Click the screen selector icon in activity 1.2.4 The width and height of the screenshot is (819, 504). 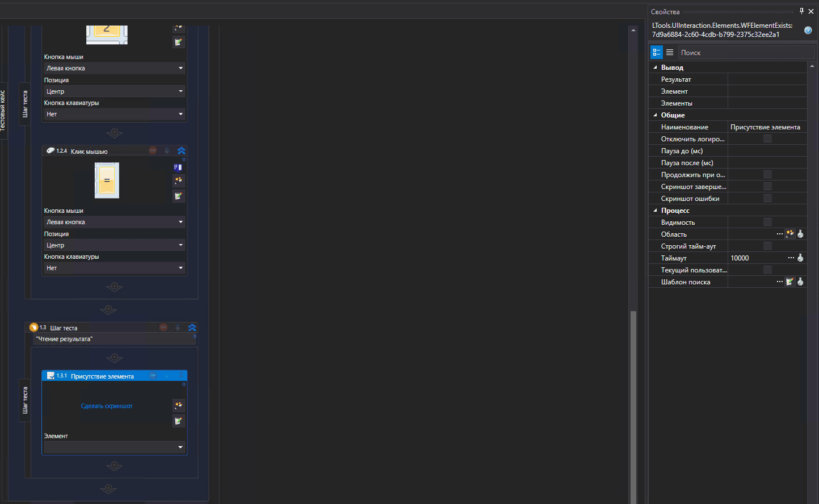pyautogui.click(x=178, y=167)
